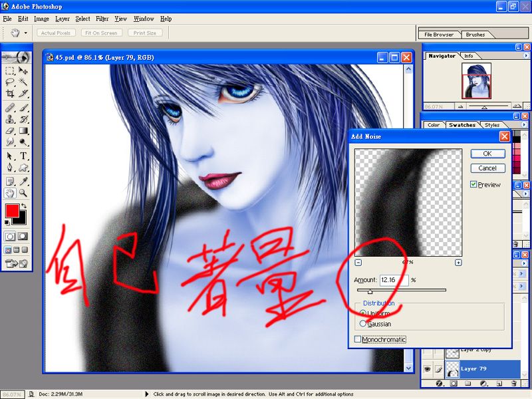Open the Window menu
532x399 pixels.
pyautogui.click(x=144, y=19)
